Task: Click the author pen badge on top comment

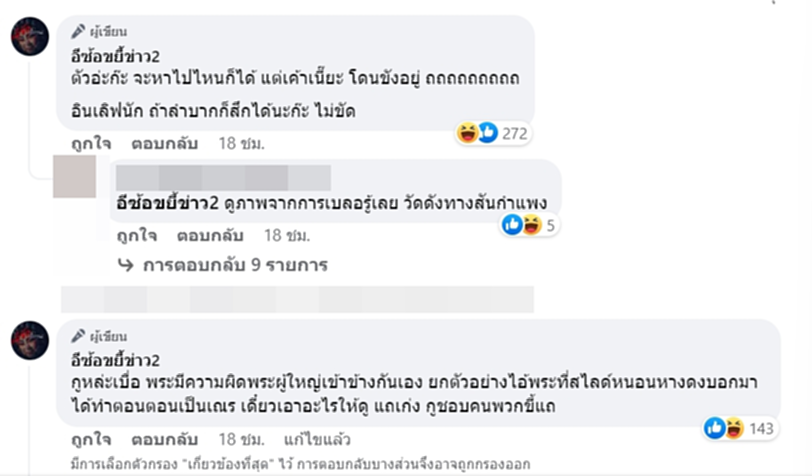Action: click(100, 31)
